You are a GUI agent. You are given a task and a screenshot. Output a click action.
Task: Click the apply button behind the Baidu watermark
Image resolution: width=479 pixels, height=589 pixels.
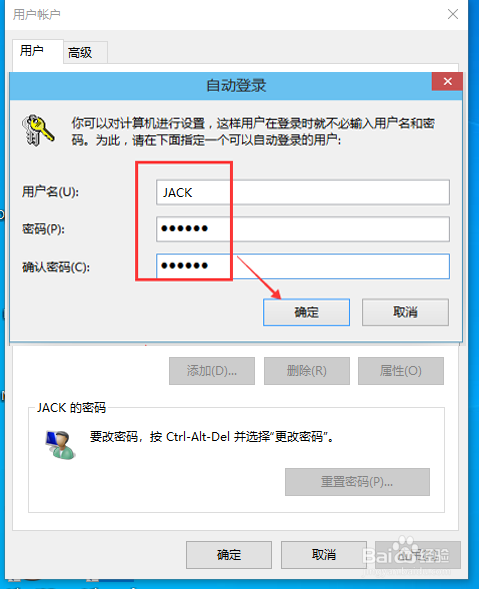pos(418,555)
